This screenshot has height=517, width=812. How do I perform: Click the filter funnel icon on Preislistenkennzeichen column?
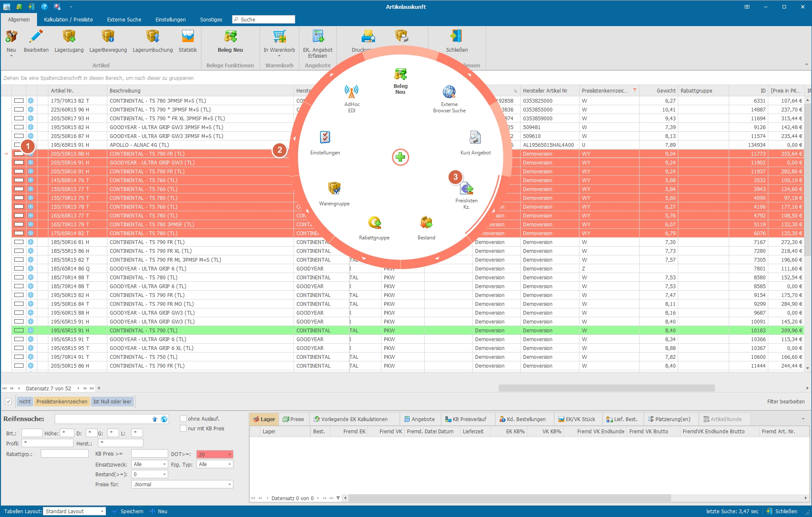coord(635,90)
